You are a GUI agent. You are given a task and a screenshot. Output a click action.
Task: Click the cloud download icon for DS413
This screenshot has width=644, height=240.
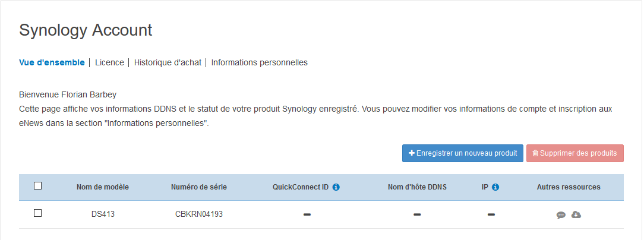pyautogui.click(x=576, y=214)
